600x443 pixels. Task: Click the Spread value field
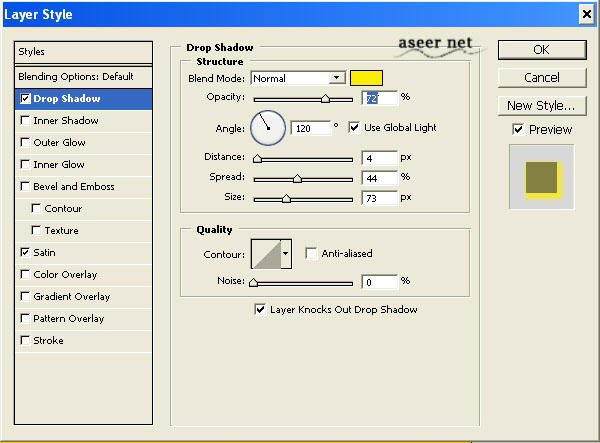pyautogui.click(x=380, y=178)
